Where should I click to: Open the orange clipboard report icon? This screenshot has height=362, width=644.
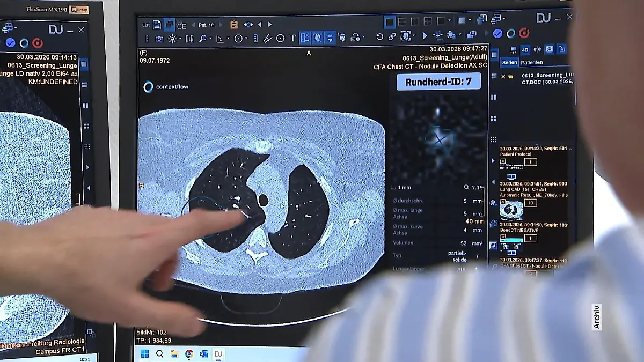pos(234,25)
